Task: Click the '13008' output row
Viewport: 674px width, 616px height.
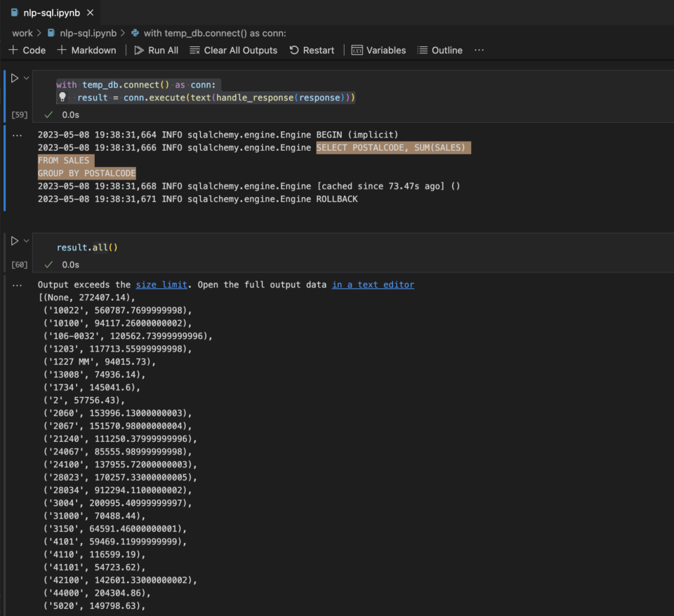Action: [95, 375]
